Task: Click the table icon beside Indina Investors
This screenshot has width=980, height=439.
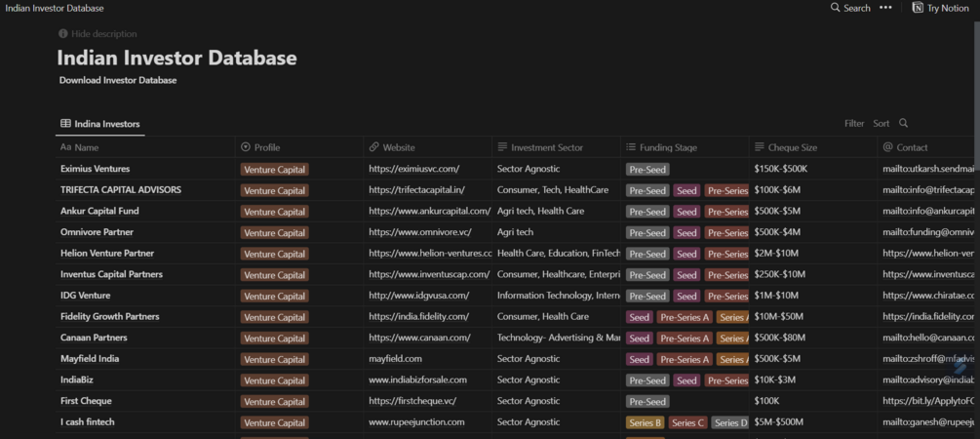Action: click(65, 124)
